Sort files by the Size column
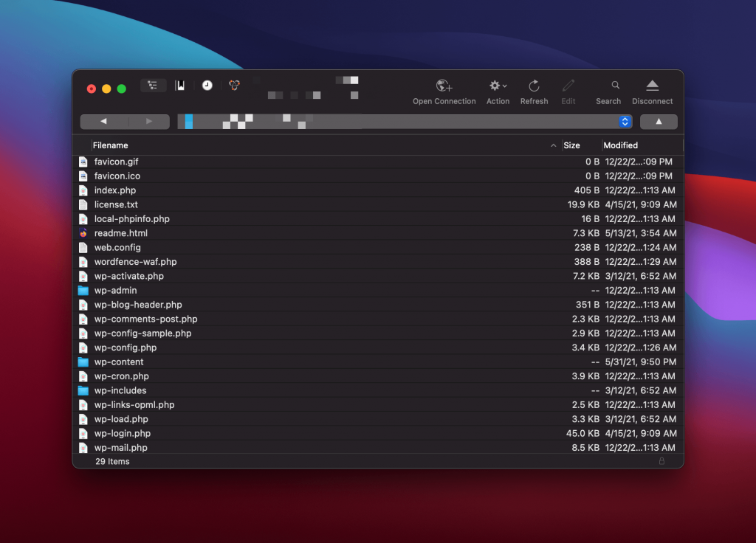This screenshot has width=756, height=543. [x=571, y=145]
